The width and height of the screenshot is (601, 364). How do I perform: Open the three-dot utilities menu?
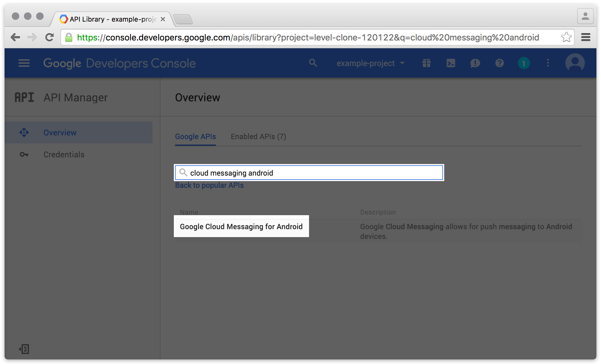548,63
